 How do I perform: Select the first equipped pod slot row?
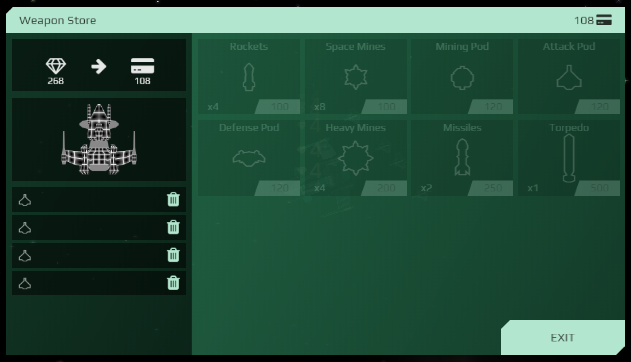click(99, 200)
